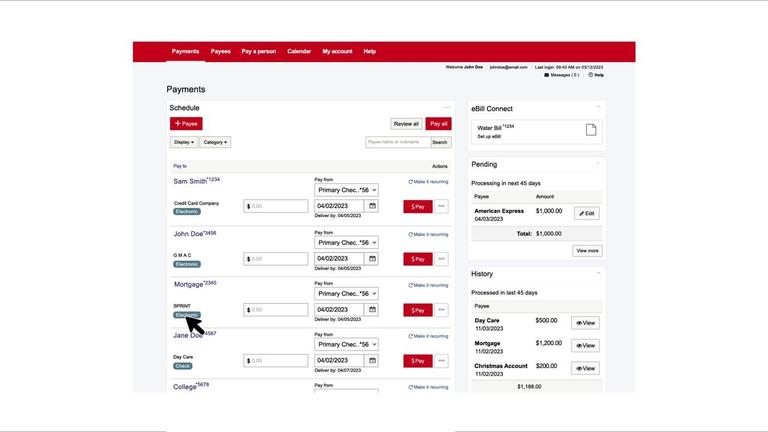Pay the John Doe payee
Screen dimensions: 768x432
[418, 259]
